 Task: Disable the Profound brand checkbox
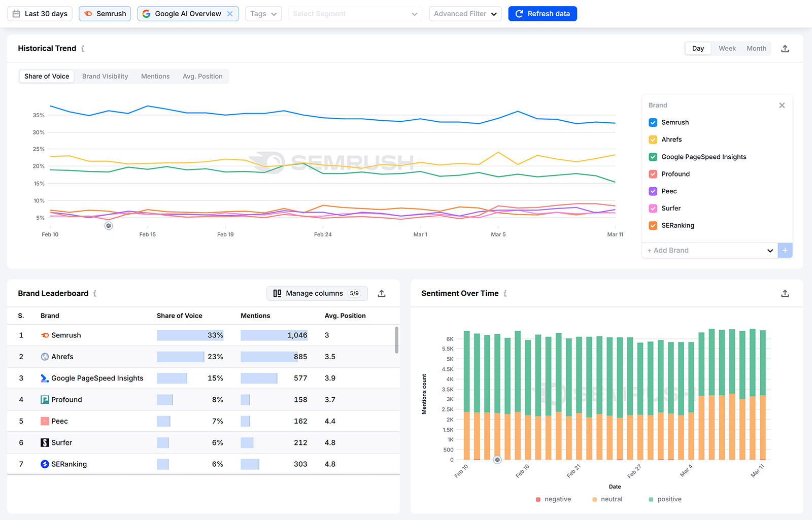pos(653,174)
